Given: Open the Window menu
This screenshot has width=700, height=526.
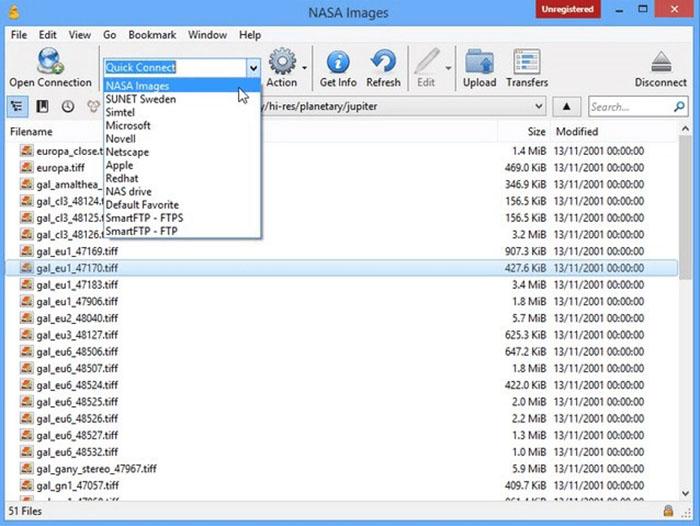Looking at the screenshot, I should tap(207, 35).
